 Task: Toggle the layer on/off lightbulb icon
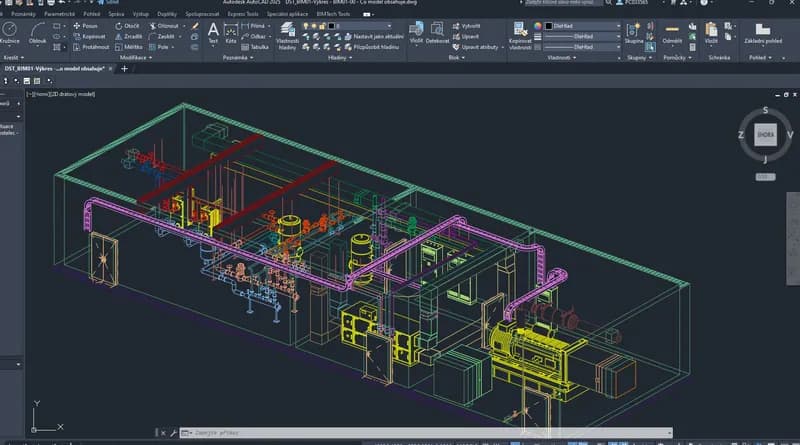[x=306, y=26]
